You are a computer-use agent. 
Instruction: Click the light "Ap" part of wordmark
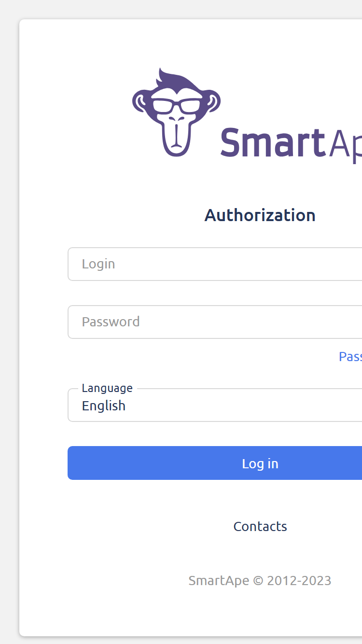point(345,145)
